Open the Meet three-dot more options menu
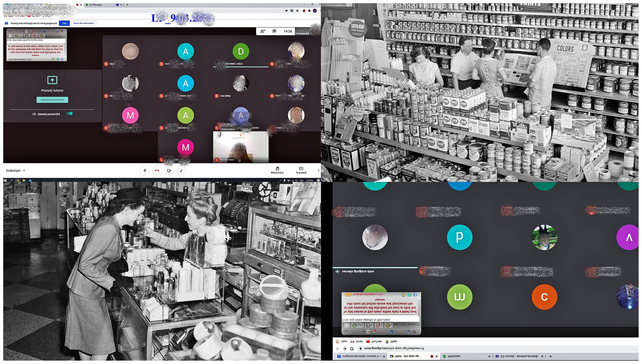This screenshot has width=642, height=364. 319,171
